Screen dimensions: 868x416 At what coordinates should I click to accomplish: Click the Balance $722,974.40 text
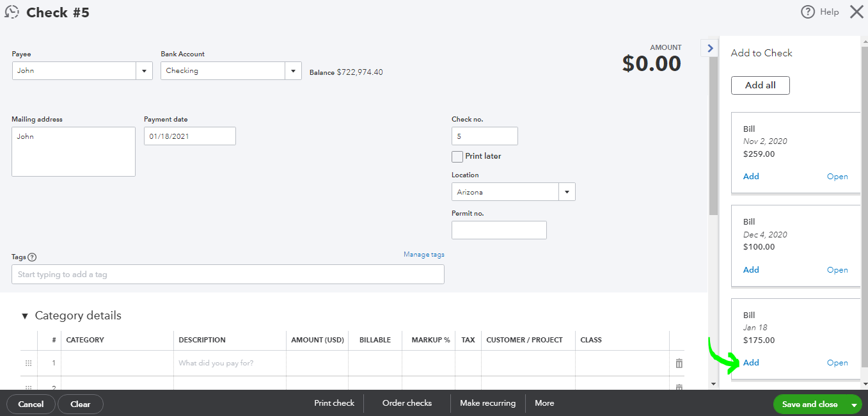346,72
